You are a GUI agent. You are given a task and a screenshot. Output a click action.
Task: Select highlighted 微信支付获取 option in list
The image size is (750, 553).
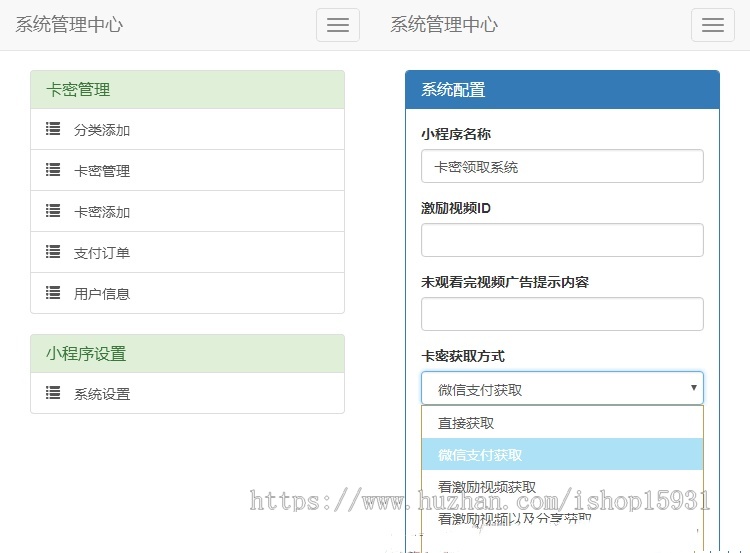click(x=562, y=454)
